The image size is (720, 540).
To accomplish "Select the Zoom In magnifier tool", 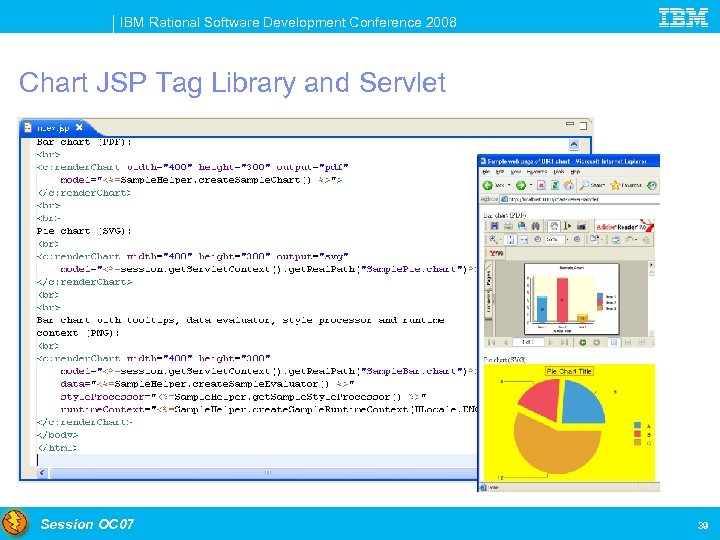I will click(493, 239).
